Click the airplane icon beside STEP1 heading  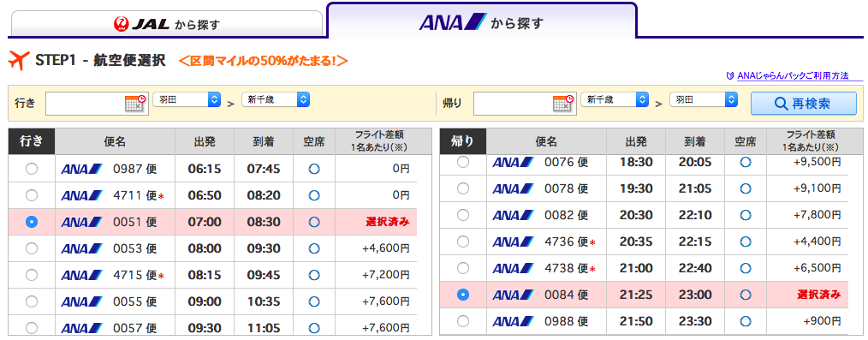(x=19, y=60)
